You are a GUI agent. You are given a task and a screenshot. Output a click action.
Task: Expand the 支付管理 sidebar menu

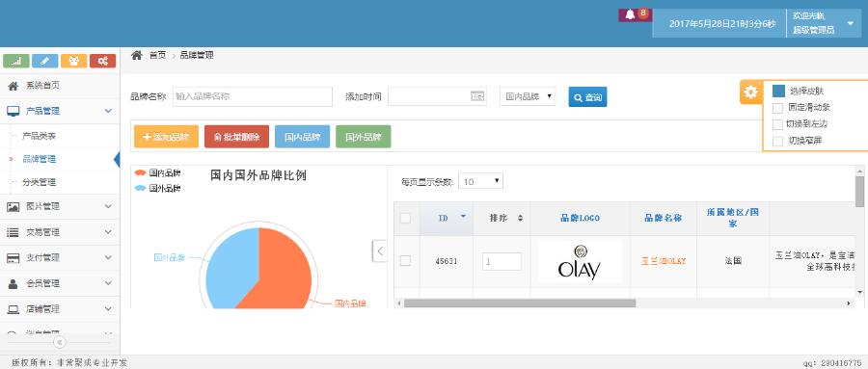[60, 258]
